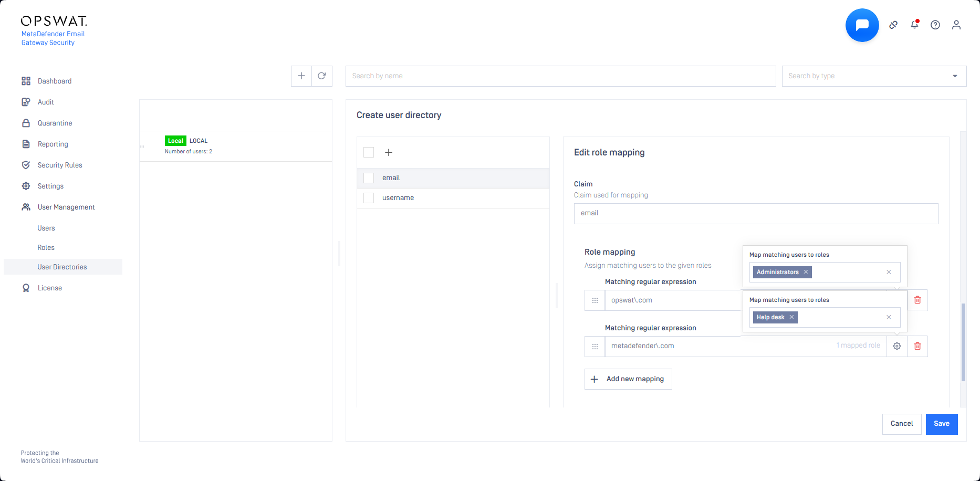Screen dimensions: 980x481
Task: Expand the Search by type dropdown
Action: click(x=954, y=76)
